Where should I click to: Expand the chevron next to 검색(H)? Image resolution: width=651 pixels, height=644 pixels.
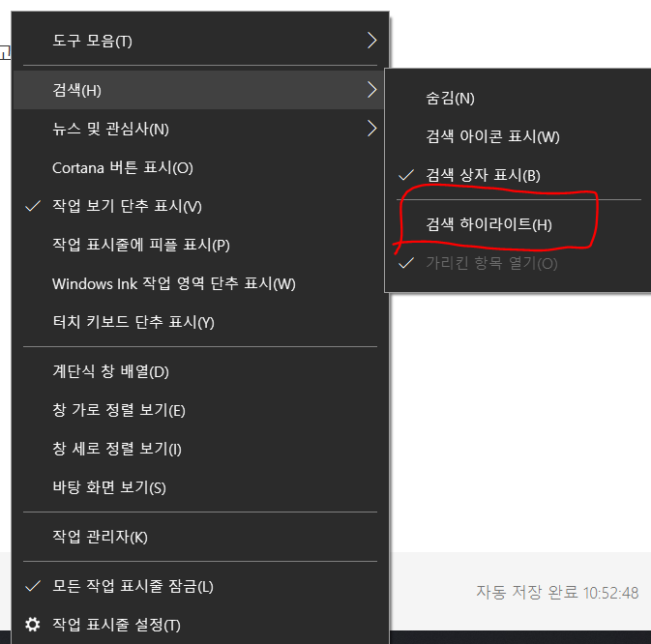click(371, 90)
